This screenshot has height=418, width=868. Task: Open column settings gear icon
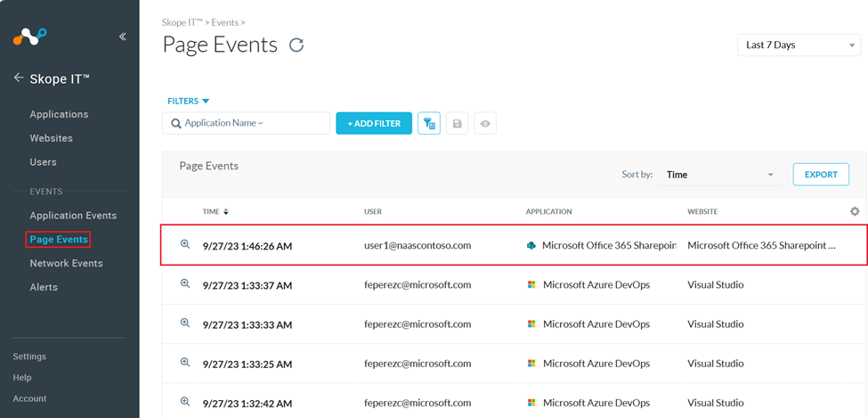coord(855,211)
